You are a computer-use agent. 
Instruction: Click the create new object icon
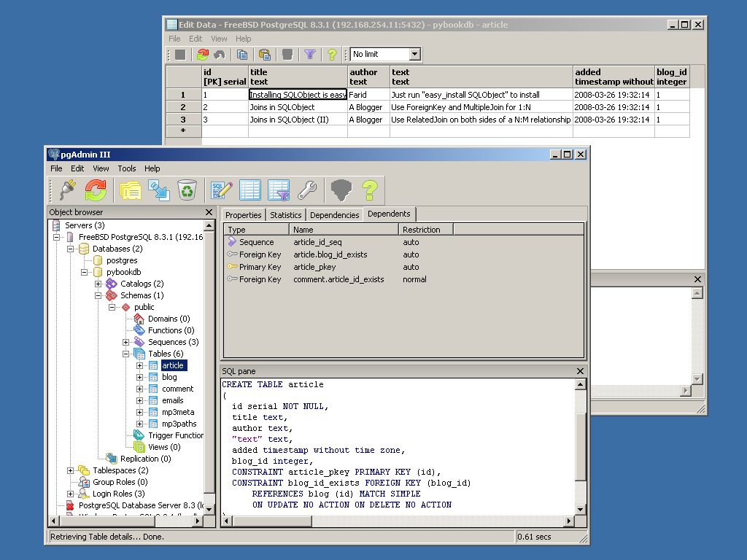click(x=158, y=190)
